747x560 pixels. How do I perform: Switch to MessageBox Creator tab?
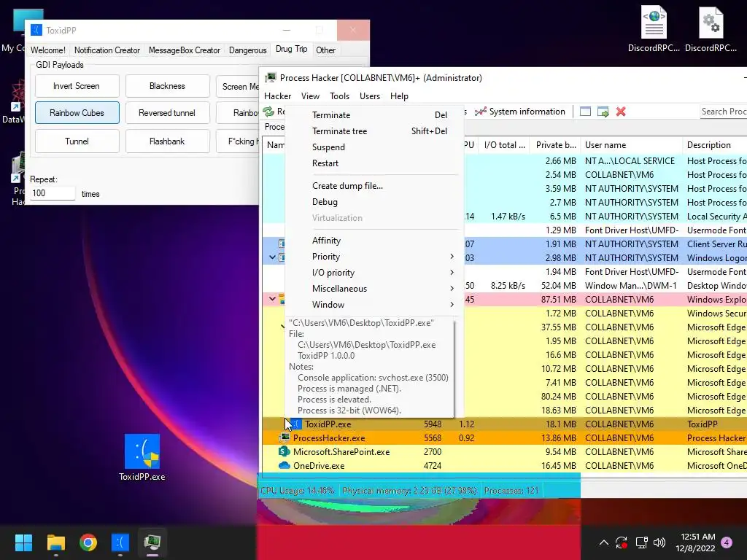pos(185,50)
